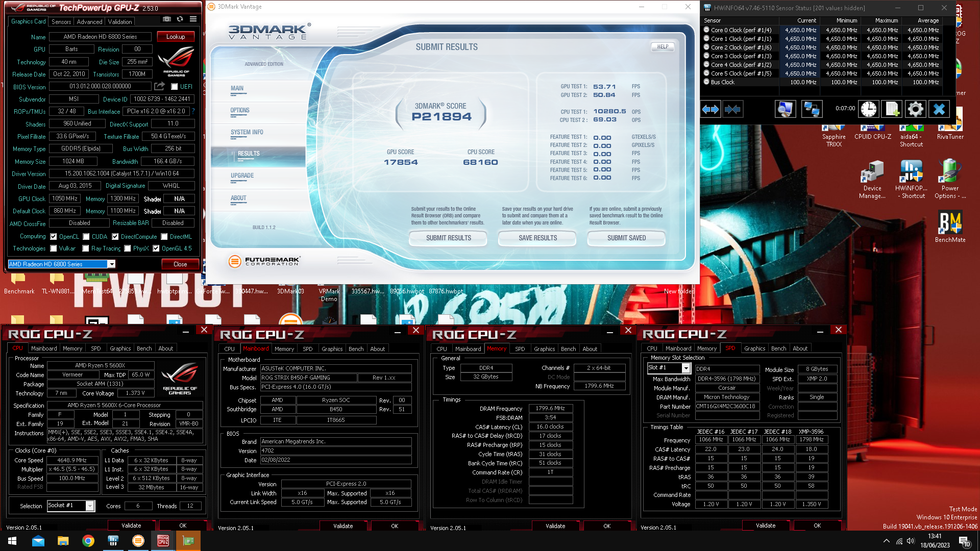Refresh GPU-Z readings with the refresh icon
This screenshot has width=980, height=551.
click(180, 19)
